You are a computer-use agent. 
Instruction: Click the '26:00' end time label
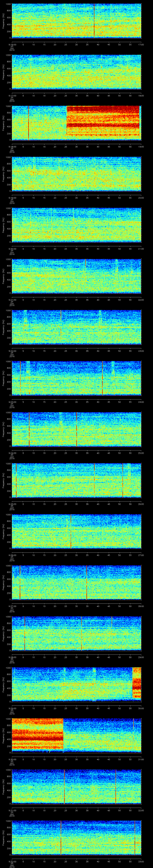[141, 504]
